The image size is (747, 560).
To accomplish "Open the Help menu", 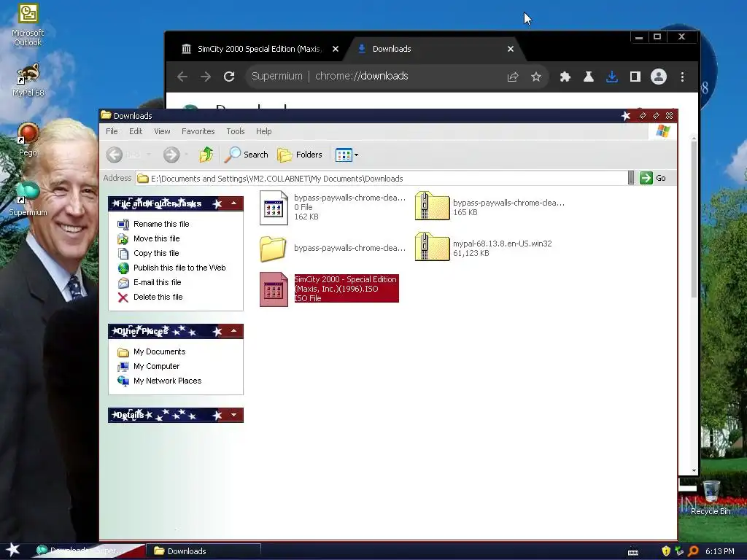I will pyautogui.click(x=263, y=131).
